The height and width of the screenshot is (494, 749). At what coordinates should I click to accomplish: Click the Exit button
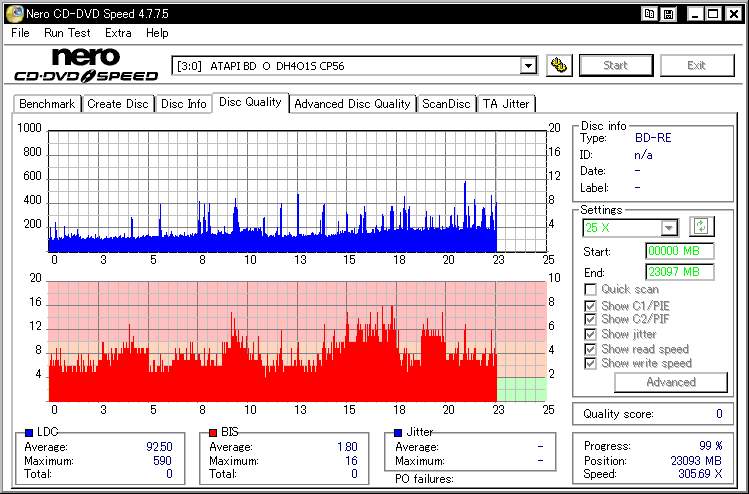(696, 65)
